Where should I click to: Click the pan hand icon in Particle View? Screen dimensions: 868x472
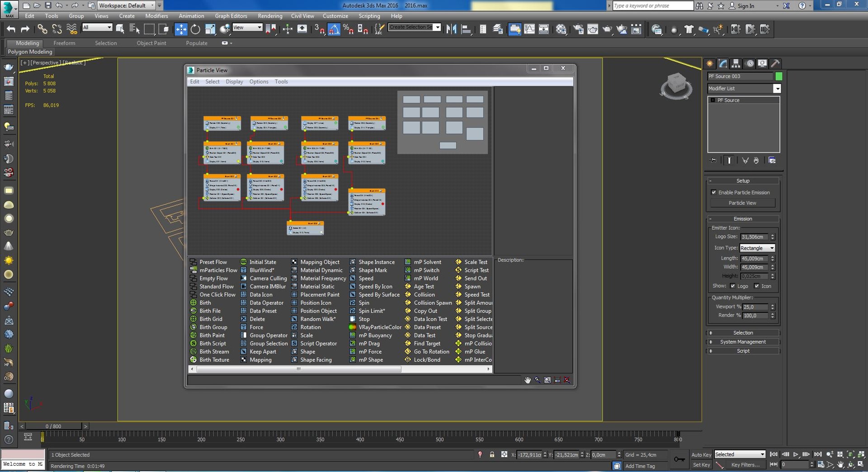click(x=527, y=380)
